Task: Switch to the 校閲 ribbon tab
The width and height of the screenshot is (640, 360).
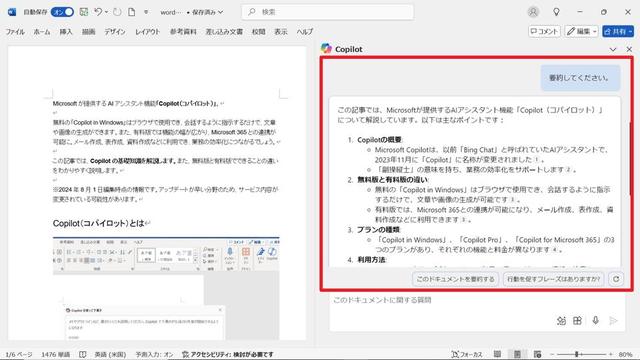Action: click(x=258, y=31)
